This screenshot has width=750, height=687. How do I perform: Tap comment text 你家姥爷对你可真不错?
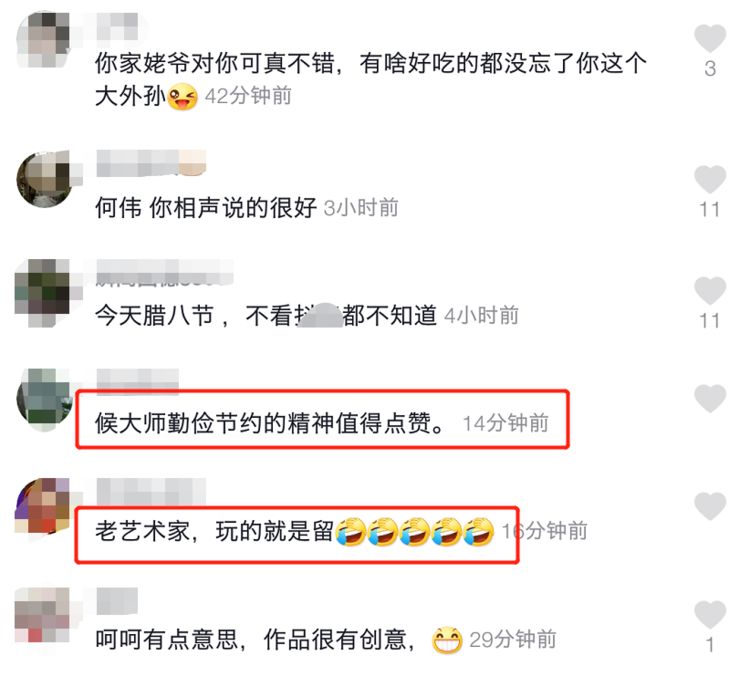371,79
